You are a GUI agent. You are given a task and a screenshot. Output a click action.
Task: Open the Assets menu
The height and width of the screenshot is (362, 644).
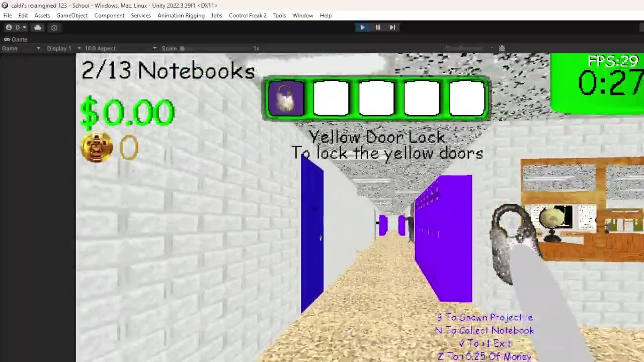tap(42, 16)
